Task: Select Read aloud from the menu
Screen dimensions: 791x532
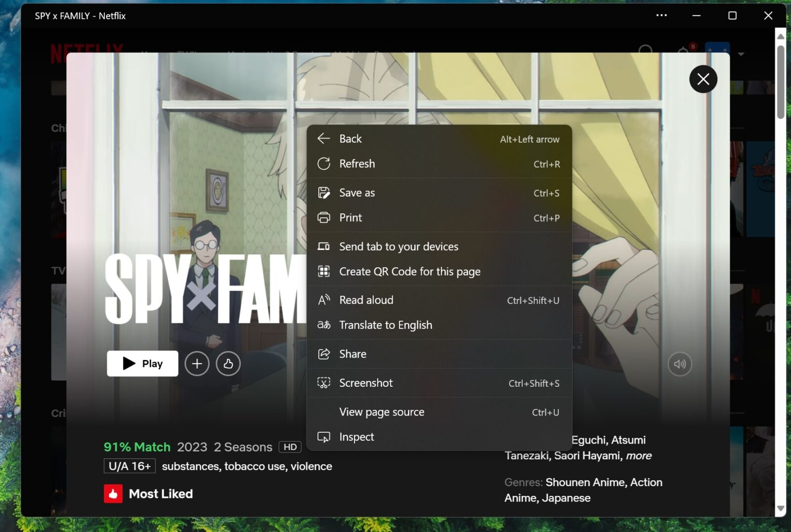Action: [x=366, y=300]
